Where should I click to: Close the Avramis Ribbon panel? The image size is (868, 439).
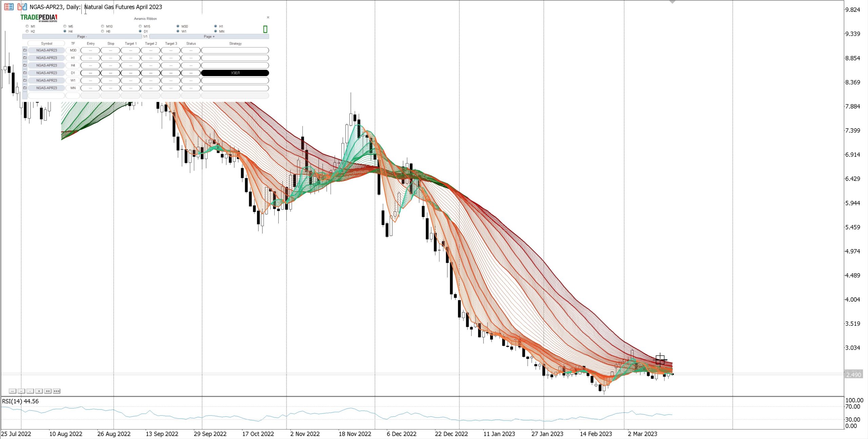[268, 17]
